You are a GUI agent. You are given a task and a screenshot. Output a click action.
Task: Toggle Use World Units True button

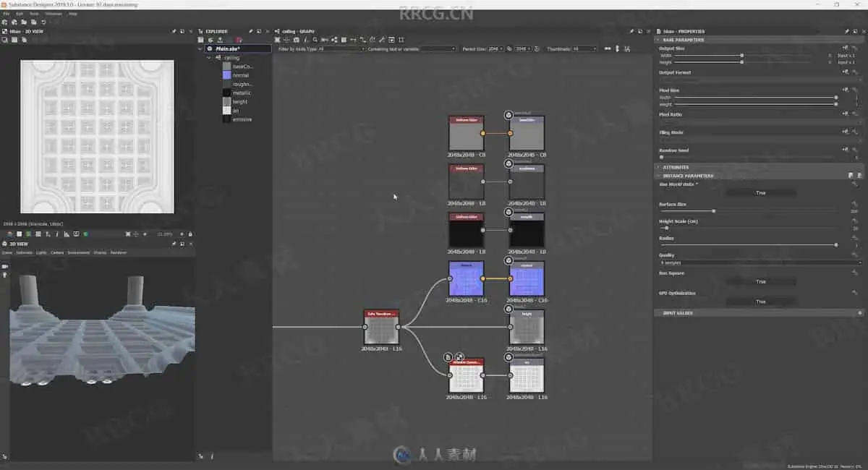click(760, 193)
